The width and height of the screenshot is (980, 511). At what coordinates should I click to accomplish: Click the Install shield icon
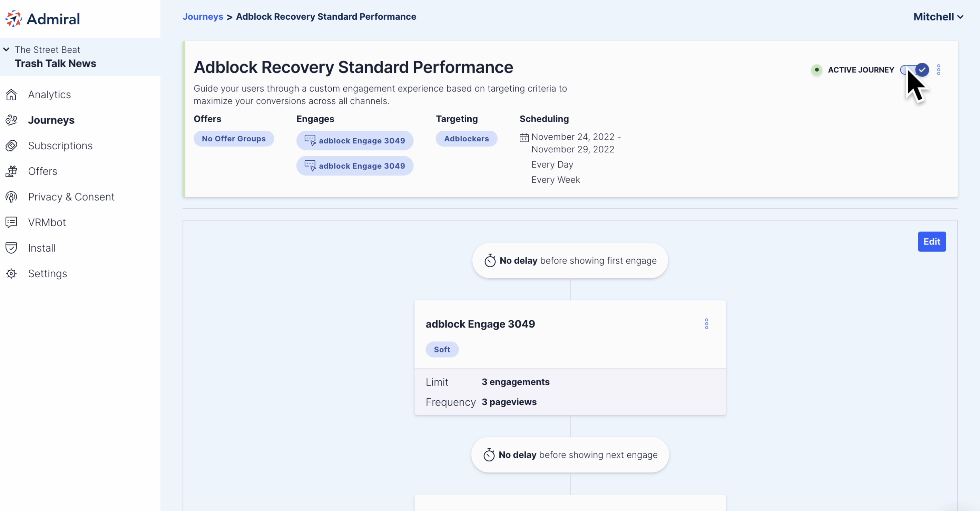[x=11, y=248]
